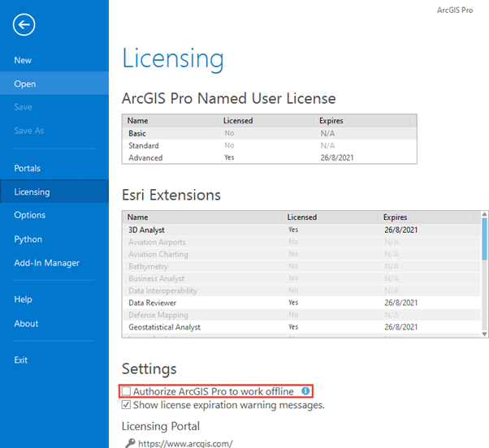
Task: Select the Basic license row
Action: (x=270, y=133)
